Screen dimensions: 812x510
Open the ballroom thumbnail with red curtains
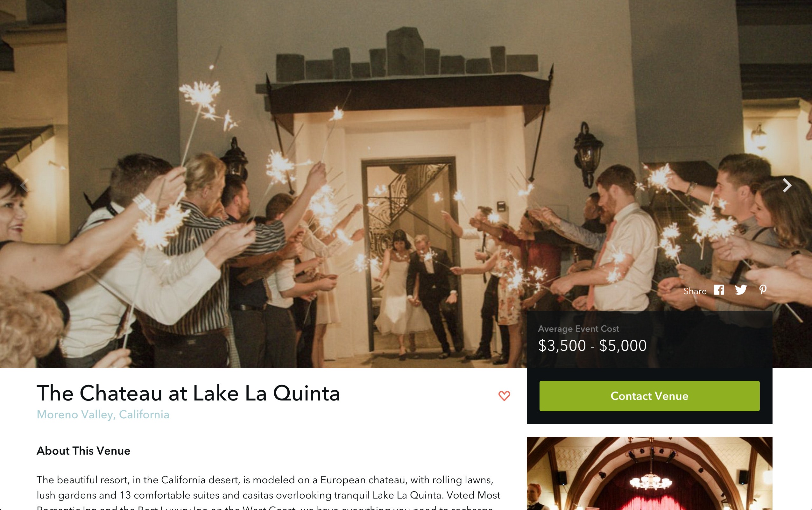click(649, 473)
